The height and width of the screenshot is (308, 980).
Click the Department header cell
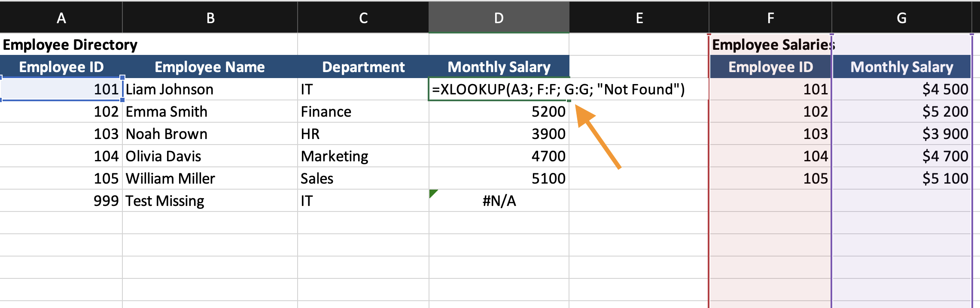(x=363, y=67)
